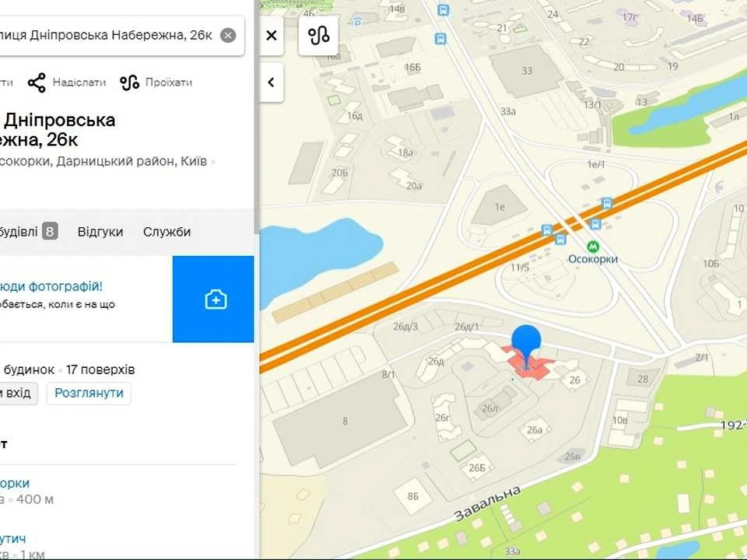Click the 17 поверхів building info text

100,369
